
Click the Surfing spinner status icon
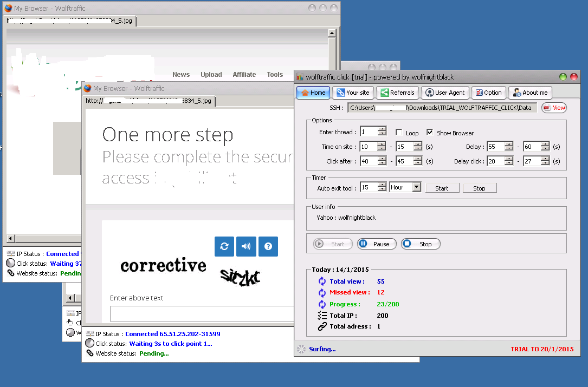(301, 349)
